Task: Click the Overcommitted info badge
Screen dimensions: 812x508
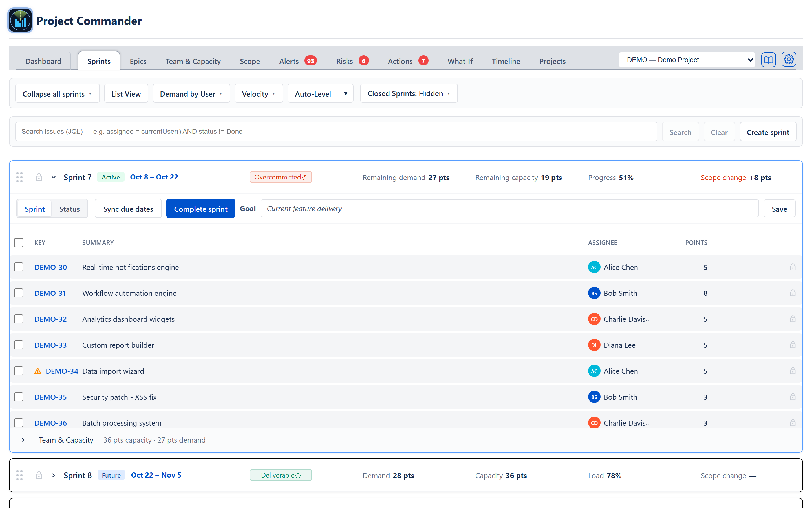Action: [x=281, y=177]
